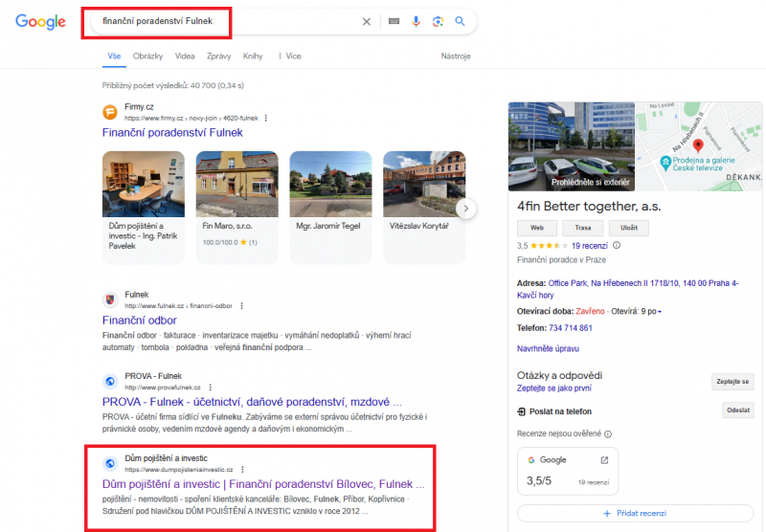Switch to the Videa tab

point(185,56)
